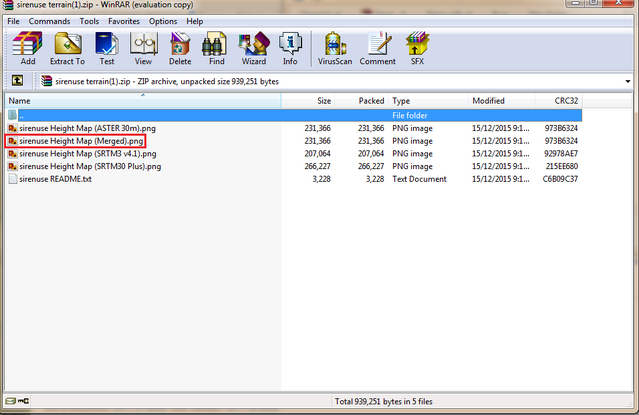Click the Add toolbar icon
Screen dimensions: 639x415
(27, 48)
